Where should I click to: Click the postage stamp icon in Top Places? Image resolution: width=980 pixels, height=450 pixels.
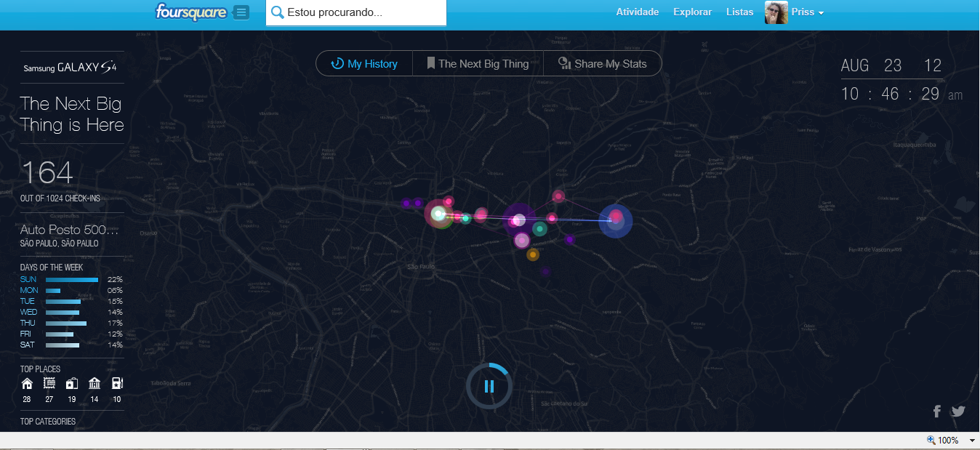tap(49, 384)
